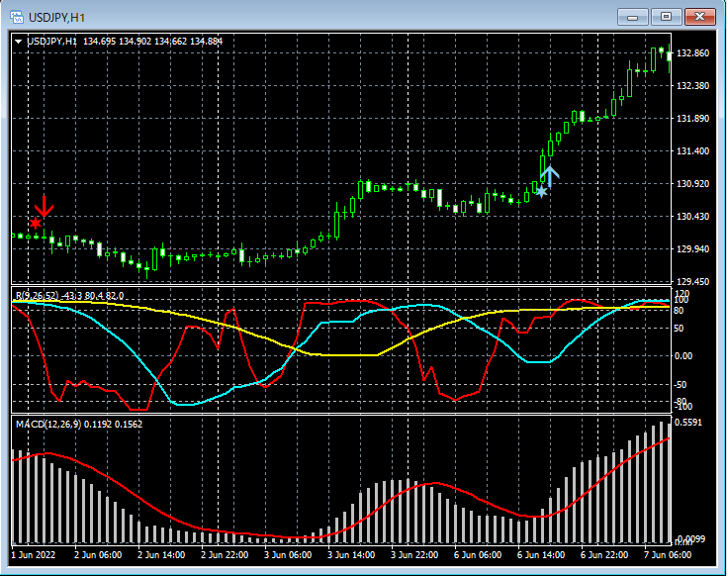Viewport: 728px width, 576px height.
Task: Click the 6 Jun 06:00 time label
Action: [478, 555]
